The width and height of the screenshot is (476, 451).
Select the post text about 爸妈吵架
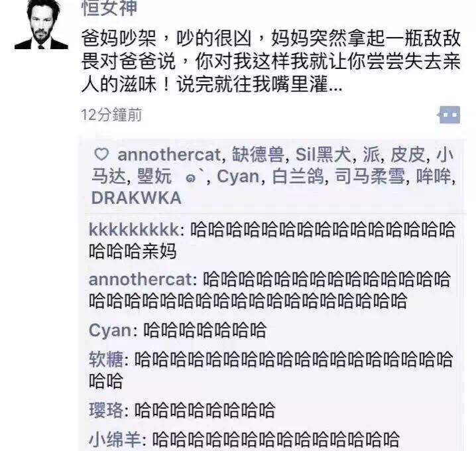coord(271,61)
